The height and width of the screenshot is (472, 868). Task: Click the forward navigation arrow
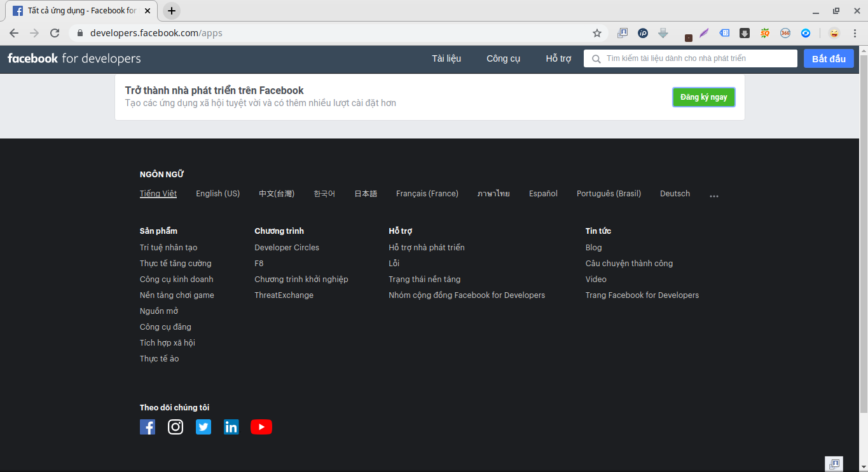pyautogui.click(x=34, y=33)
